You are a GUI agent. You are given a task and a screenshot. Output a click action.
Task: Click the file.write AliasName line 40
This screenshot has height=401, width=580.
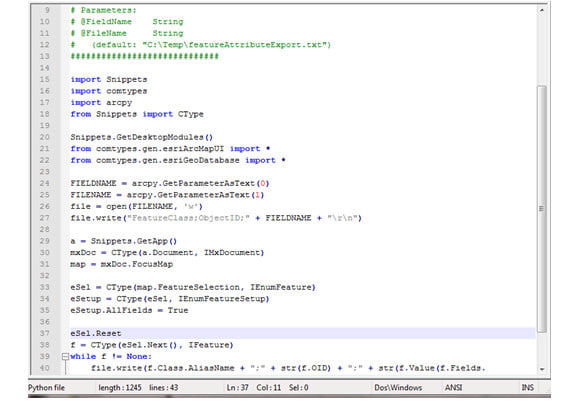(288, 368)
